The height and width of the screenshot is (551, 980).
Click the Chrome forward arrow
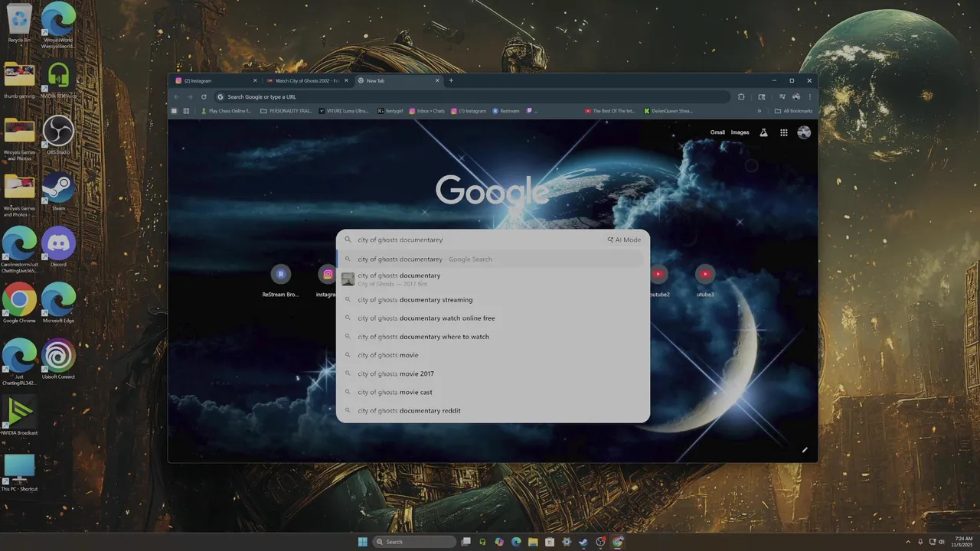tap(190, 96)
